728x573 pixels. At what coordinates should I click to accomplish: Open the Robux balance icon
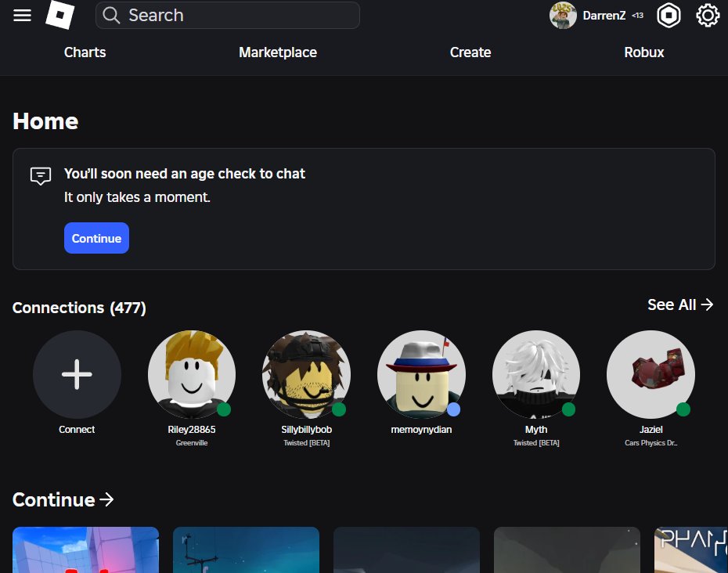pos(669,16)
